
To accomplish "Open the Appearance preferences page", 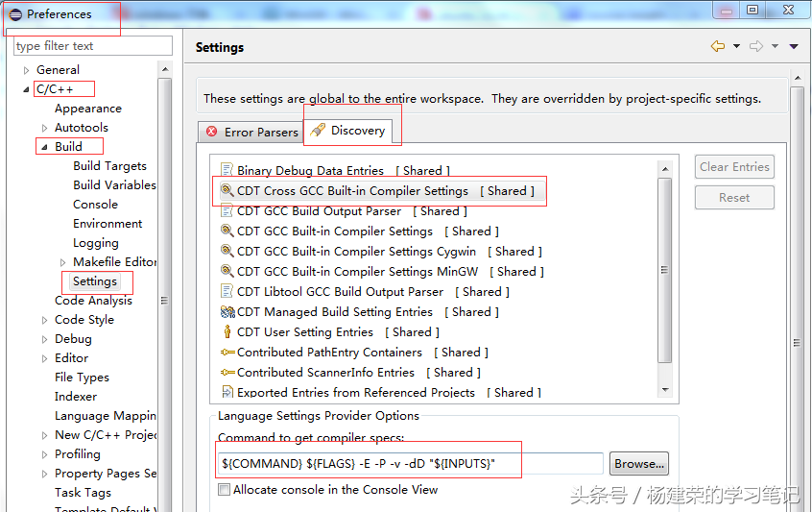I will pos(88,109).
